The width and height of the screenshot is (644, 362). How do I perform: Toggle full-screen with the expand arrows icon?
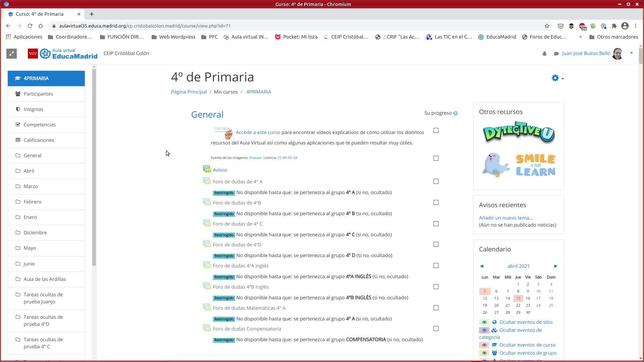11,54
